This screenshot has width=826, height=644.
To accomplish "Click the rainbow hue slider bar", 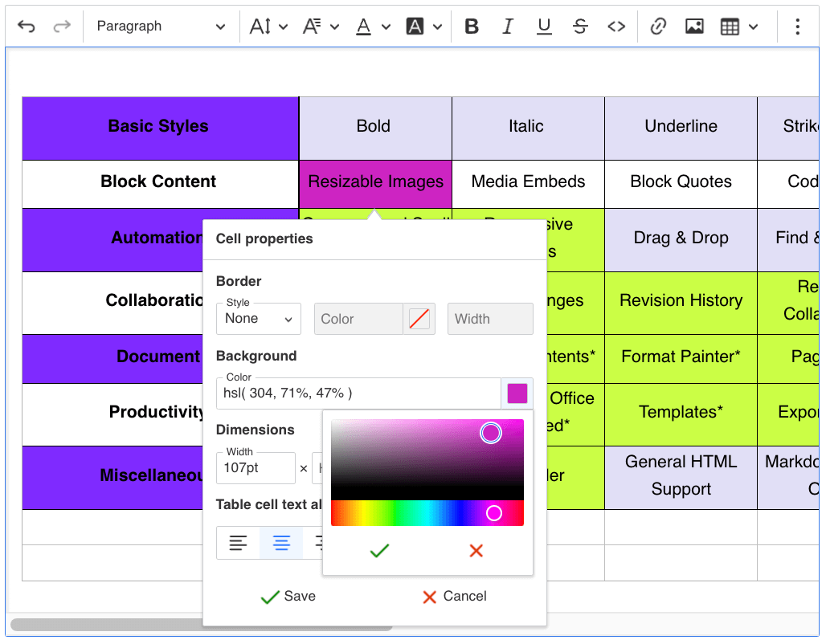I will click(x=427, y=513).
